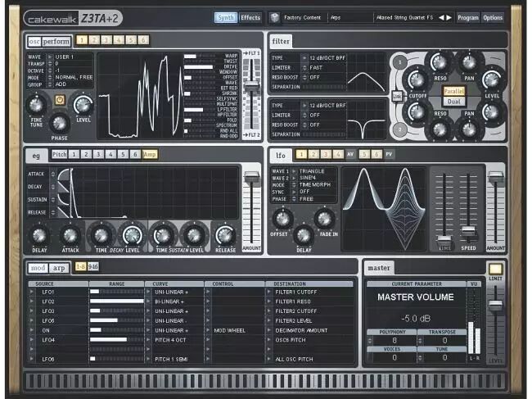Screen dimensions: 532x399
Task: Click the on-screen piano keyboard
Action: point(266,381)
